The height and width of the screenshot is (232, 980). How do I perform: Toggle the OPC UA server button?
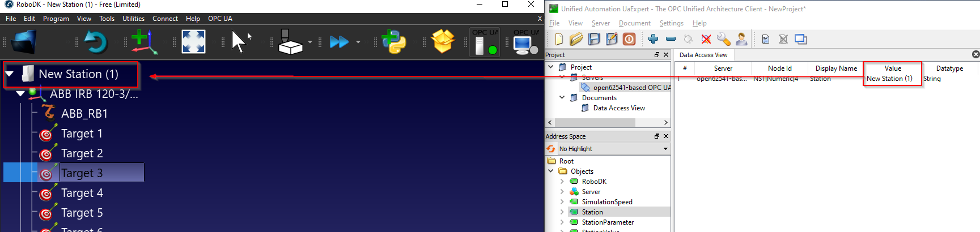(x=485, y=42)
